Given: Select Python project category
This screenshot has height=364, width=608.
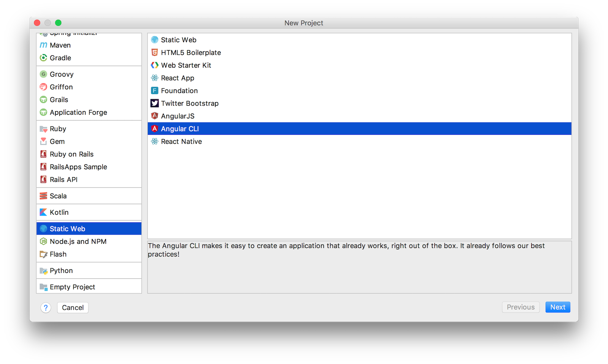Looking at the screenshot, I should tap(61, 271).
